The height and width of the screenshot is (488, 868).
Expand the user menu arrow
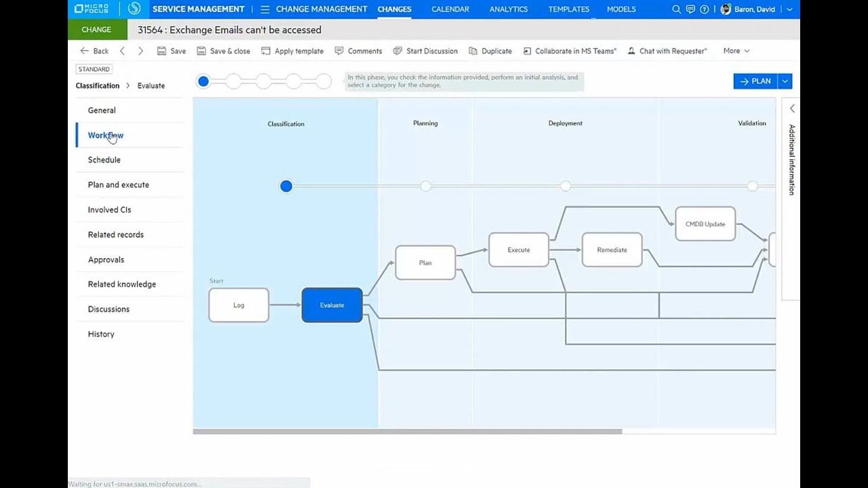[789, 9]
